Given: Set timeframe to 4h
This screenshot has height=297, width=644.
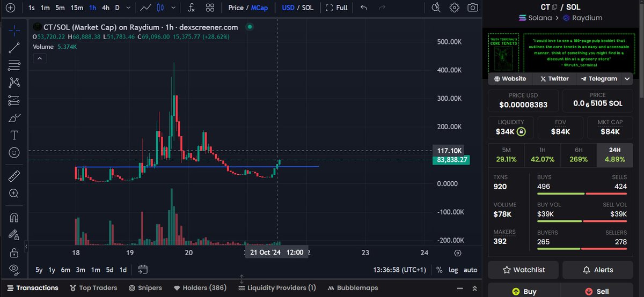Looking at the screenshot, I should [106, 8].
